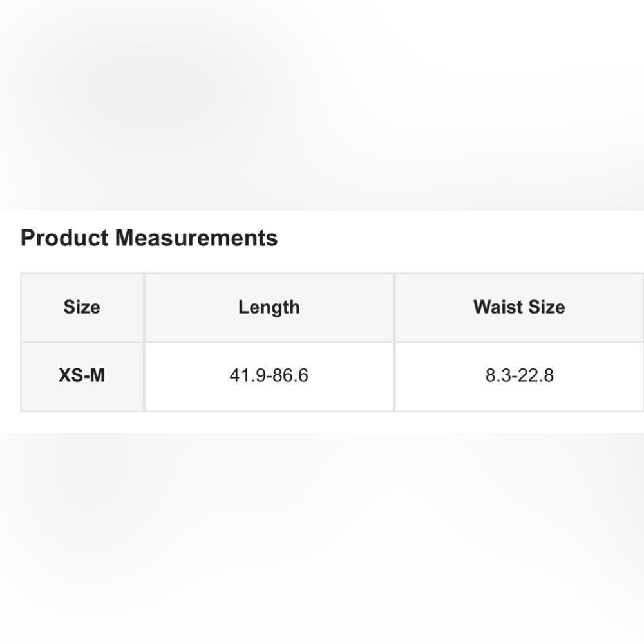Click the 86.6 maximum length number
Viewport: 644px width, 644px height.
290,375
